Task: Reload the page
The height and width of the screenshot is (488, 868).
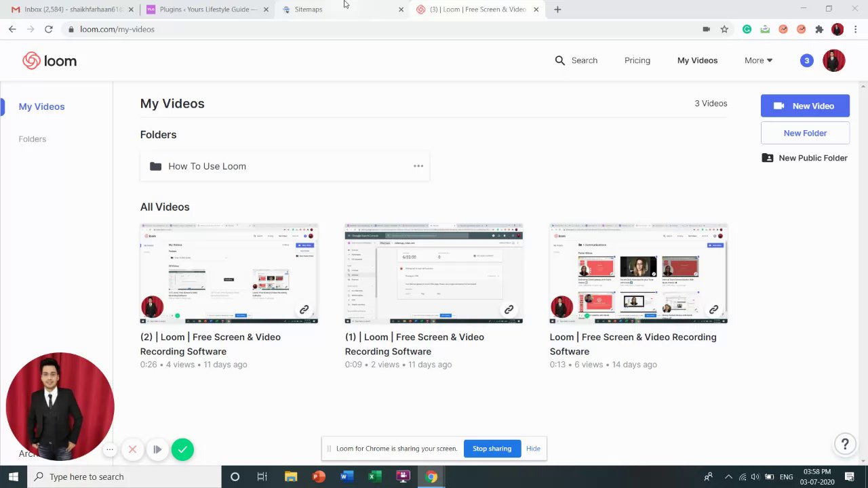Action: pyautogui.click(x=49, y=29)
